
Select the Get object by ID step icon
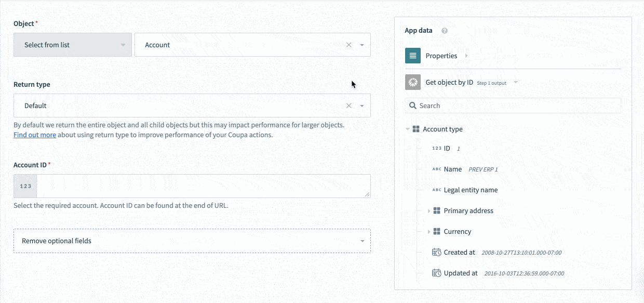click(x=412, y=82)
